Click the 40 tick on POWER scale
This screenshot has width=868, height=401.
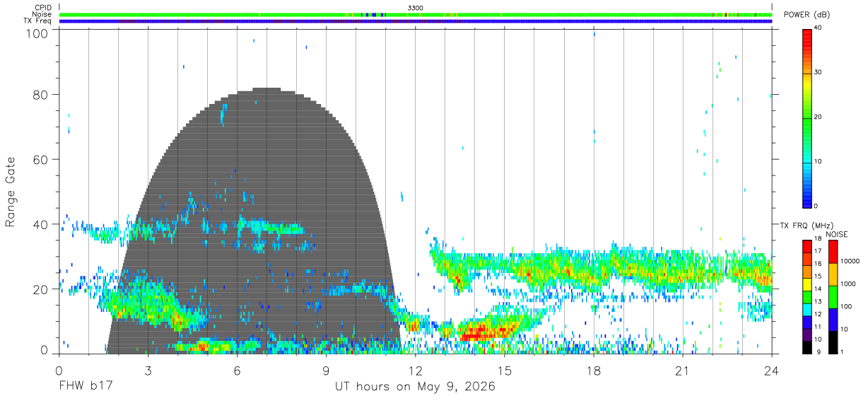click(819, 28)
